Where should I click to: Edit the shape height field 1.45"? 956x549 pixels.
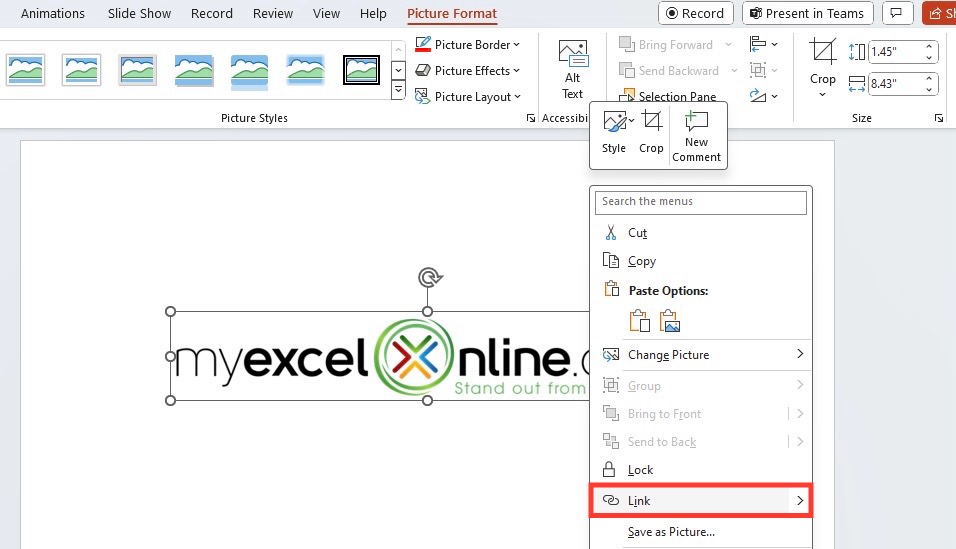[x=896, y=51]
